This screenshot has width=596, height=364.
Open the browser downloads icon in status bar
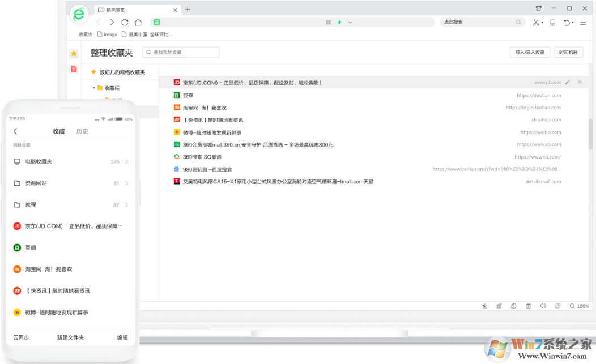(x=485, y=306)
